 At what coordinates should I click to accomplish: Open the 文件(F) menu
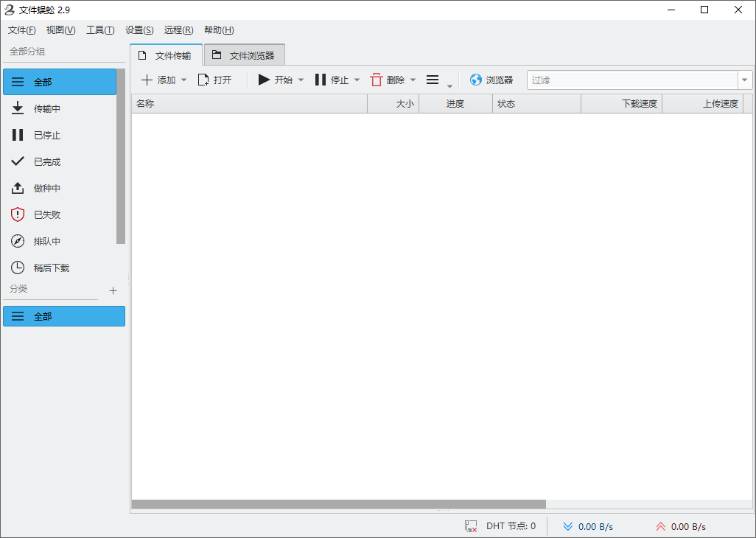click(x=21, y=30)
